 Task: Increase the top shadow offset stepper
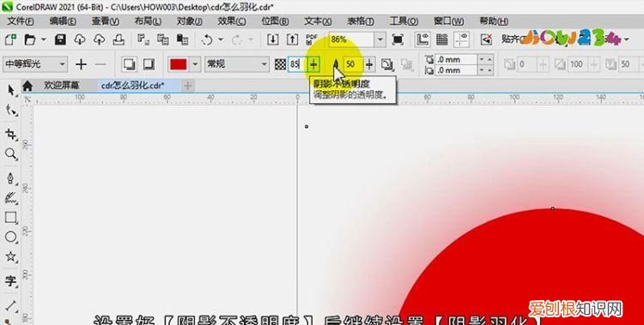pos(489,59)
